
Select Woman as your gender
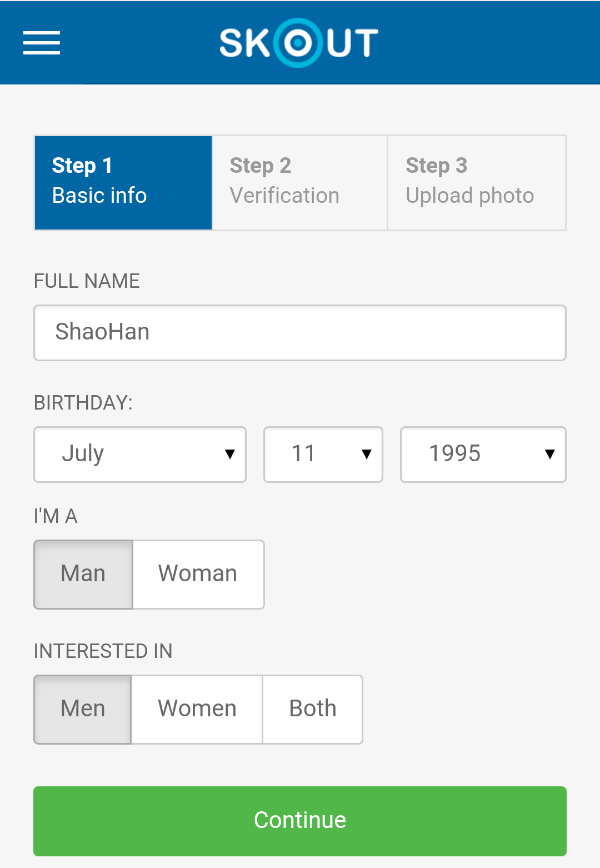click(198, 575)
